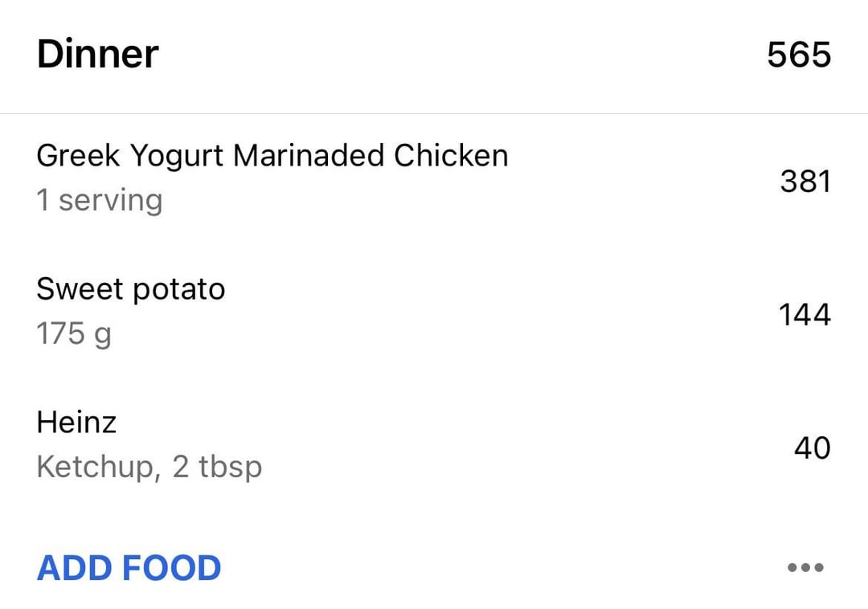Select the word Chicken in the first item
This screenshot has width=868, height=609.
(451, 156)
